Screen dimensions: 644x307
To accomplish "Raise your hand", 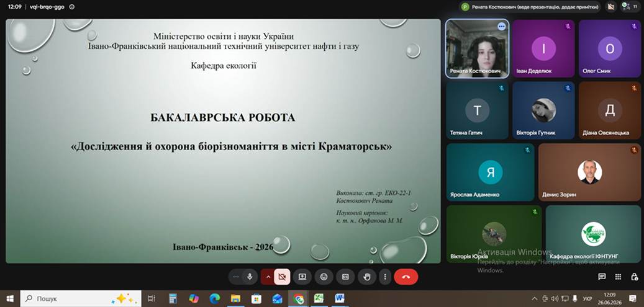I will coord(367,277).
